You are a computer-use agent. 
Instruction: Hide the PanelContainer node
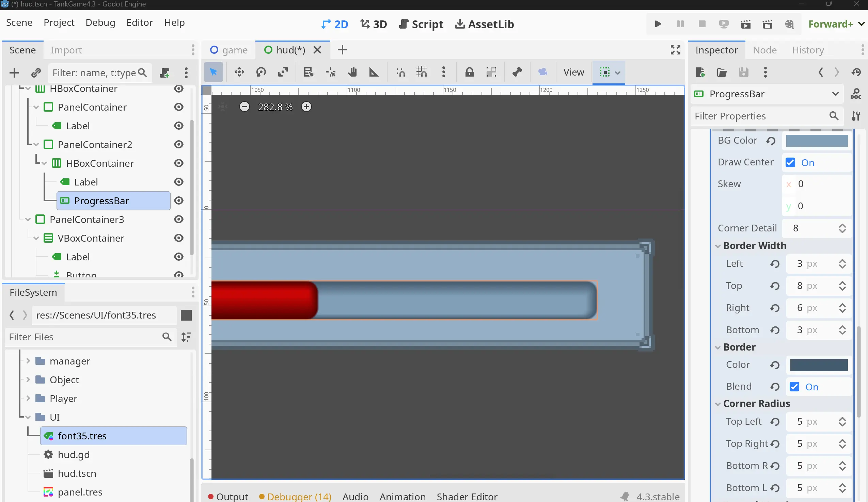[178, 107]
